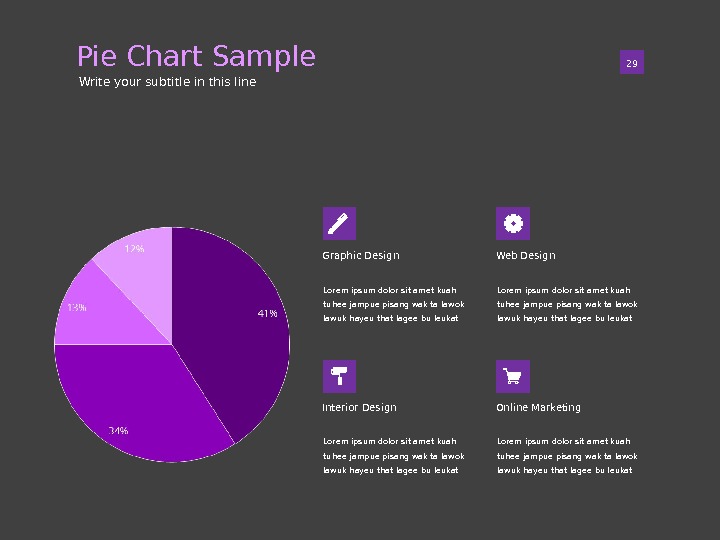Click the Lorem ipsum paragraph under Online Marketing
Screen dimensions: 720x540
(567, 456)
